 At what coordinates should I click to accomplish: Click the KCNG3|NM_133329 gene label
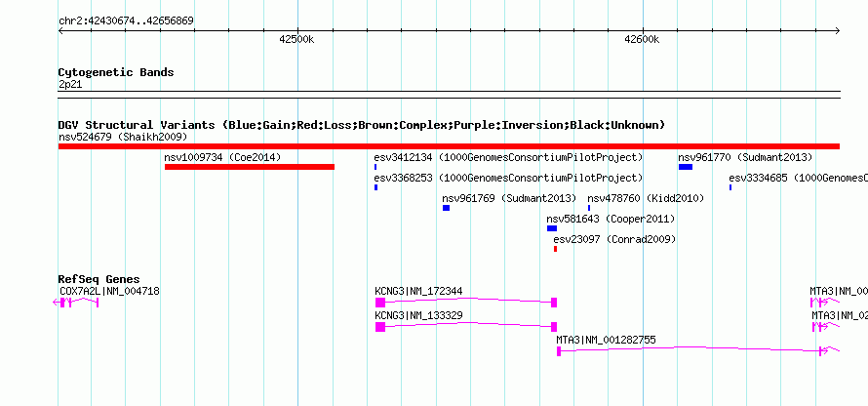pyautogui.click(x=418, y=315)
